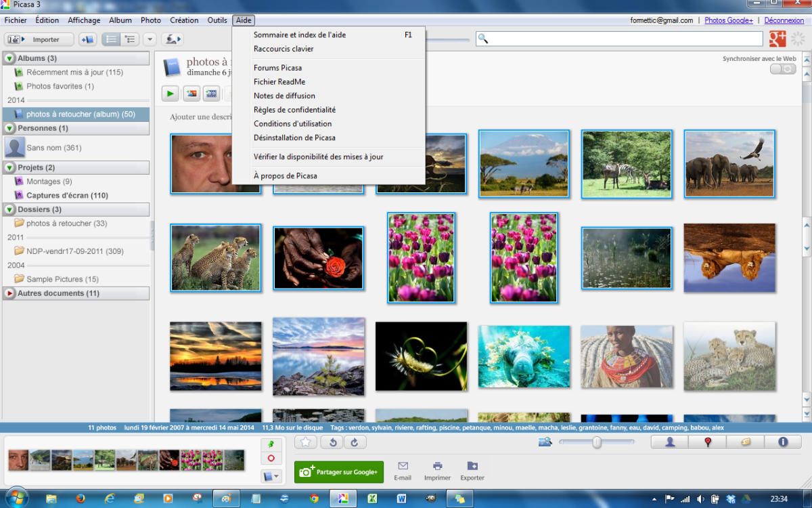Create a movie presentation from the album
This screenshot has height=508, width=812.
click(211, 93)
